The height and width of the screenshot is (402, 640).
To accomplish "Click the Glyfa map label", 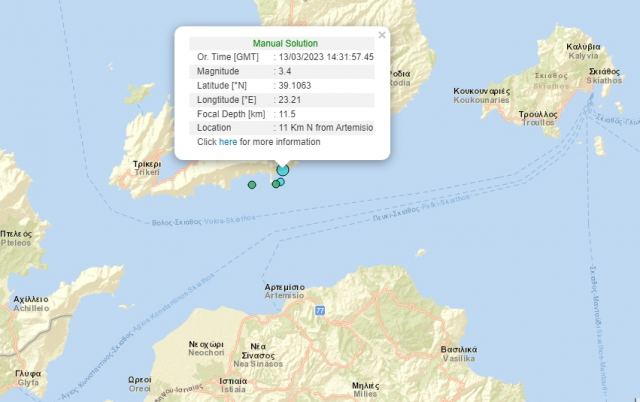I will click(x=28, y=378).
